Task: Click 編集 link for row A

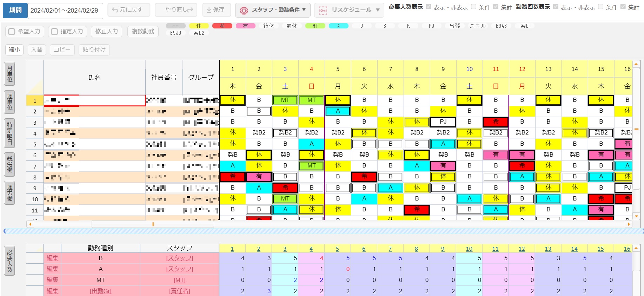Action: point(52,269)
